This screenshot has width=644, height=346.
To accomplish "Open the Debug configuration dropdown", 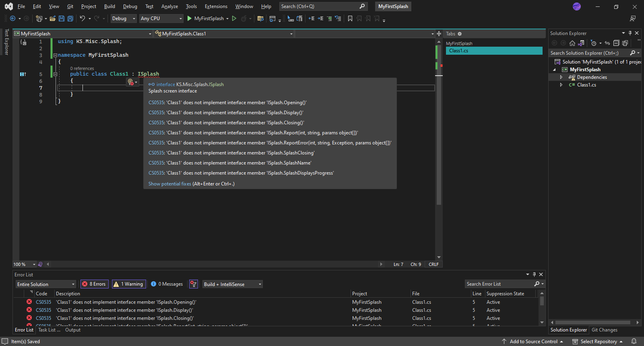I will [124, 19].
